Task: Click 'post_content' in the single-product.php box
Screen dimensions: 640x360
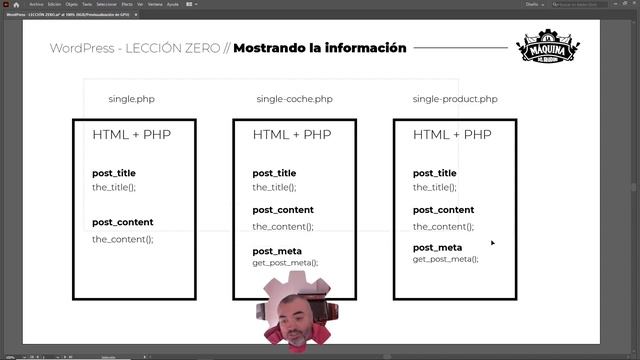Action: (x=444, y=210)
